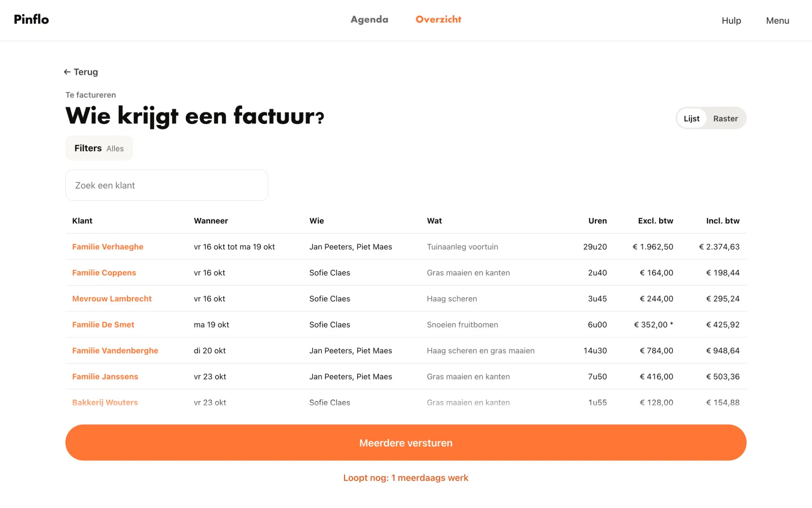Click the Excl. btw column header
Viewport: 812px width, 508px height.
pyautogui.click(x=655, y=221)
